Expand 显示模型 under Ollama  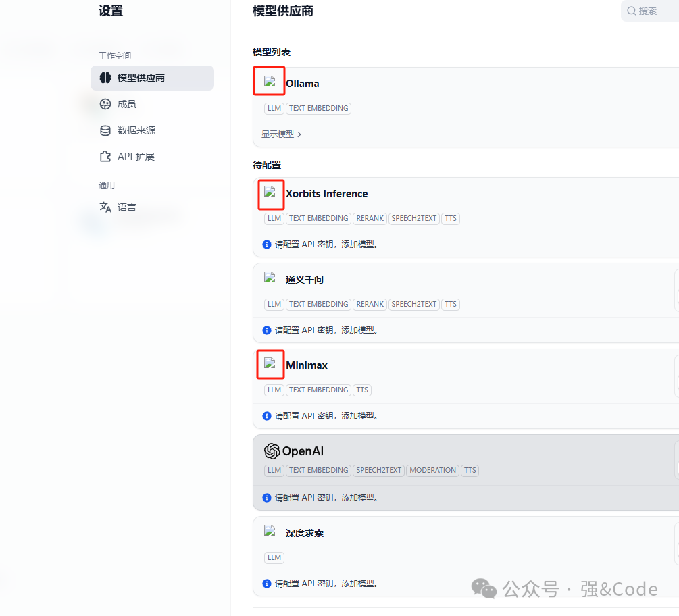(x=281, y=134)
